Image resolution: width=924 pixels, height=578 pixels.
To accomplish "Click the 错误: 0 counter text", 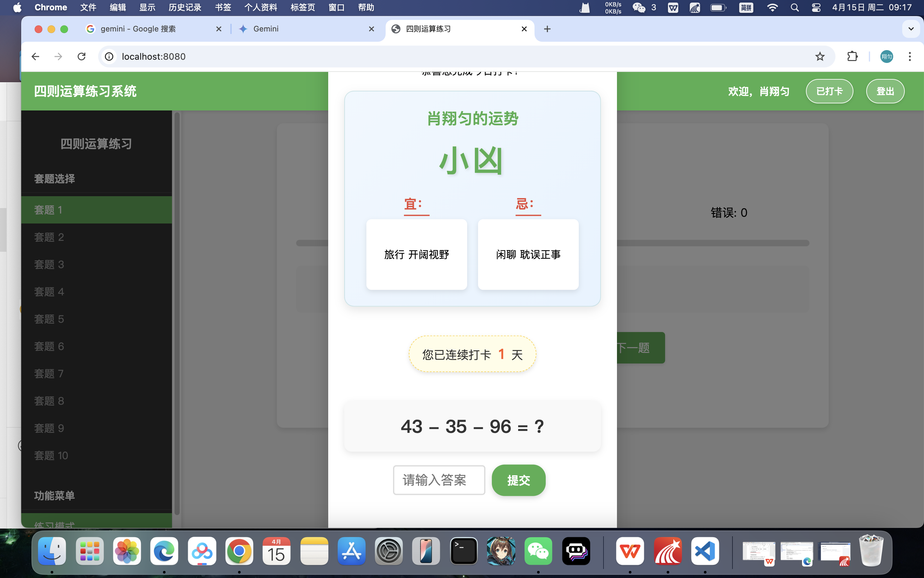I will point(729,213).
